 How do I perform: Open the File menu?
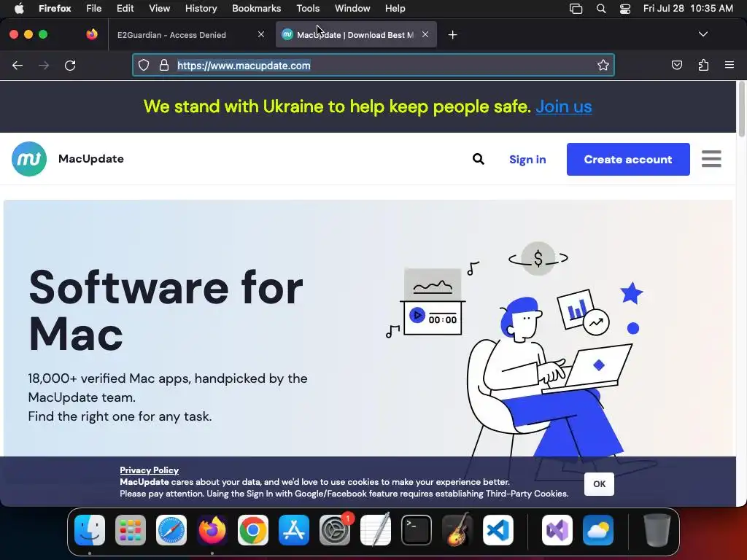click(x=93, y=8)
